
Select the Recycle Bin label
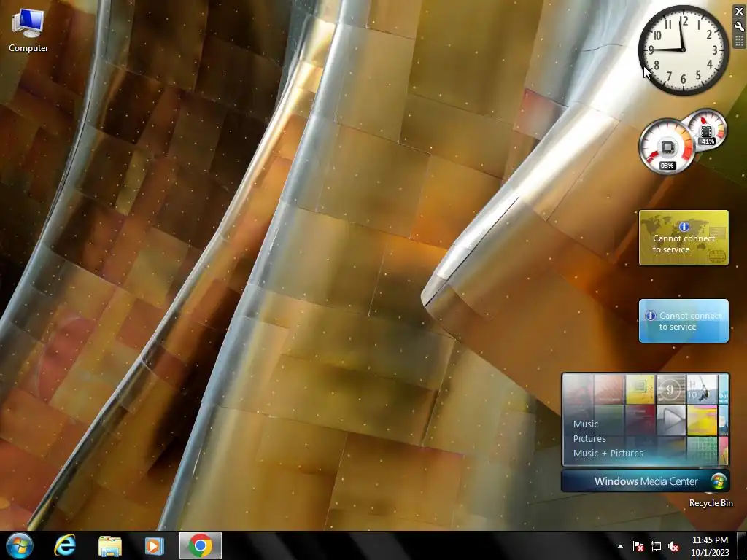(711, 503)
